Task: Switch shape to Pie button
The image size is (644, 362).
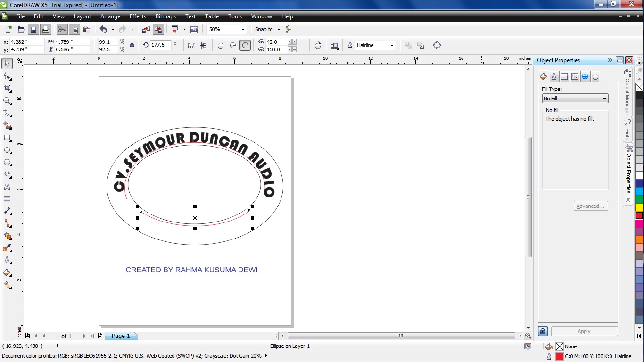Action: coord(233,46)
